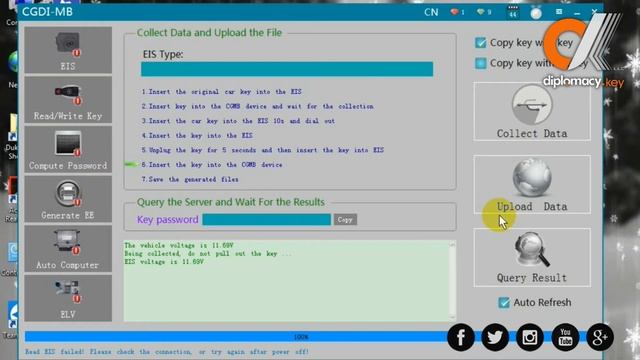Open the Facebook icon
The width and height of the screenshot is (640, 360).
click(x=461, y=337)
